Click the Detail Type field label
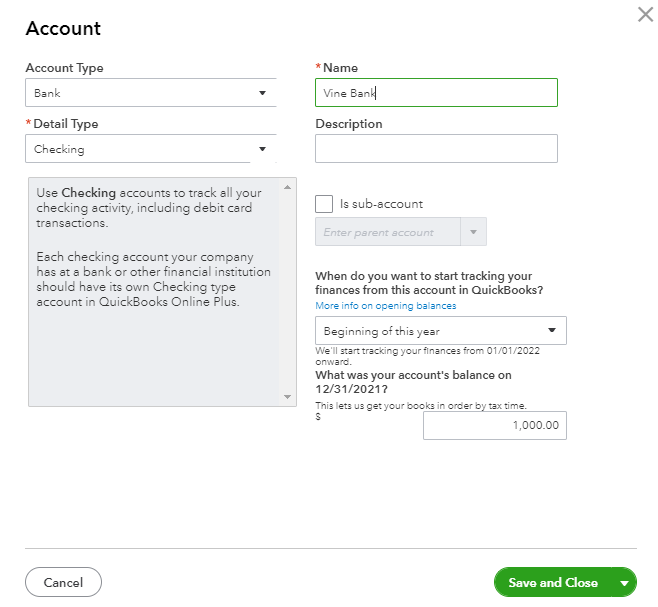 (66, 124)
